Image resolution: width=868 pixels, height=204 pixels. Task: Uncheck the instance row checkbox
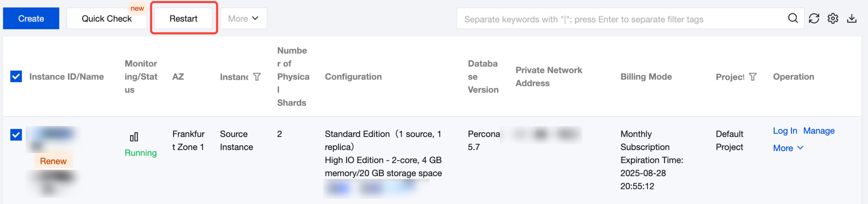[x=16, y=135]
